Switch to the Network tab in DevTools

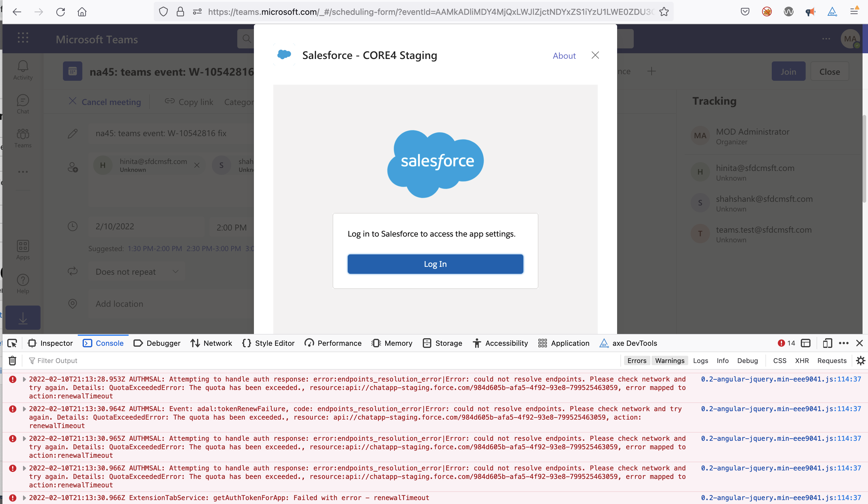click(211, 343)
